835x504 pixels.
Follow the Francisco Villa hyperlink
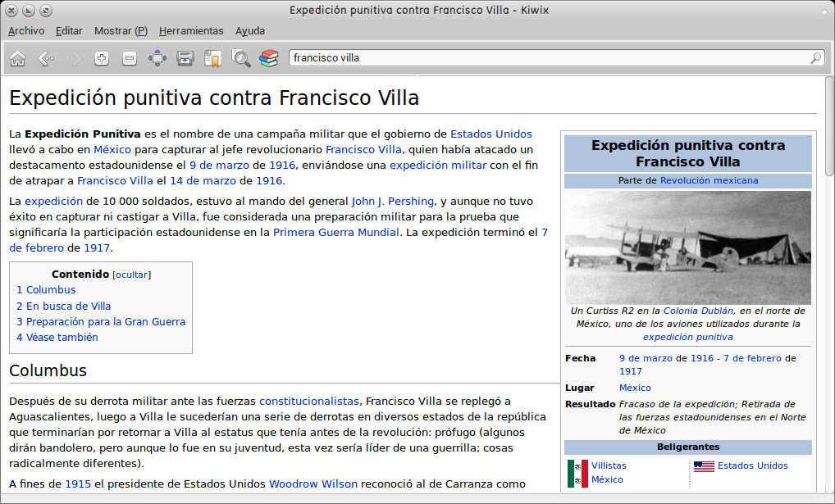(363, 149)
